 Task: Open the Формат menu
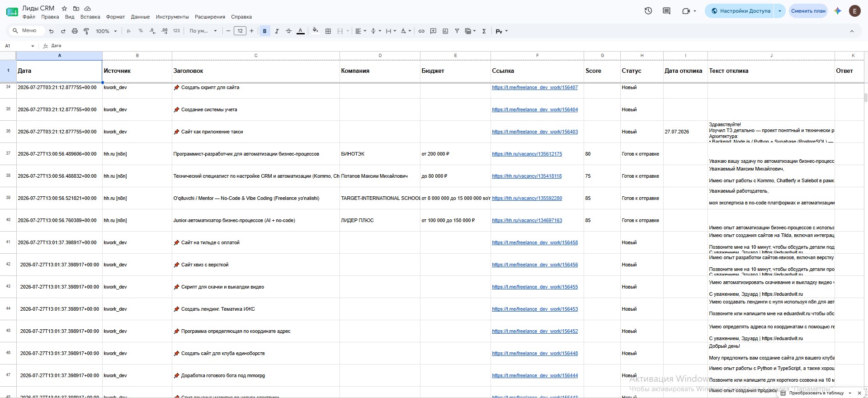[x=115, y=17]
